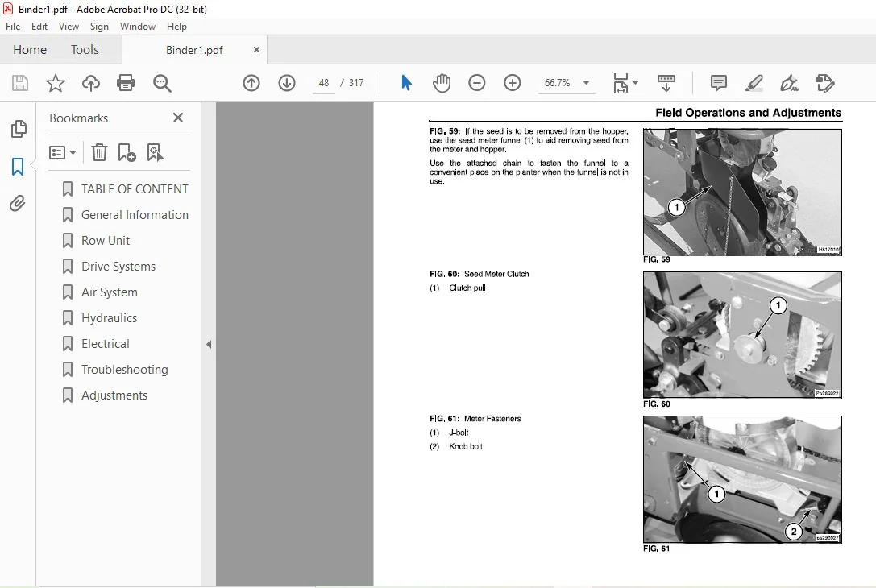Click the Field Operations and Adjustments heading
The image size is (876, 588).
pos(748,113)
